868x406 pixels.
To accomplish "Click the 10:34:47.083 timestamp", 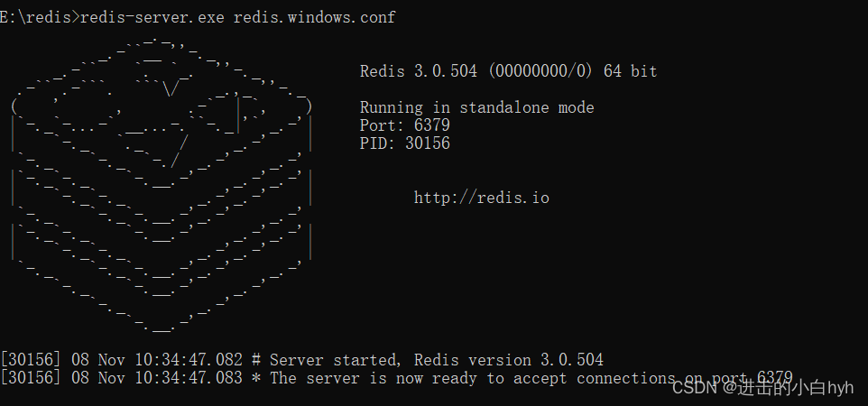I will pyautogui.click(x=189, y=378).
